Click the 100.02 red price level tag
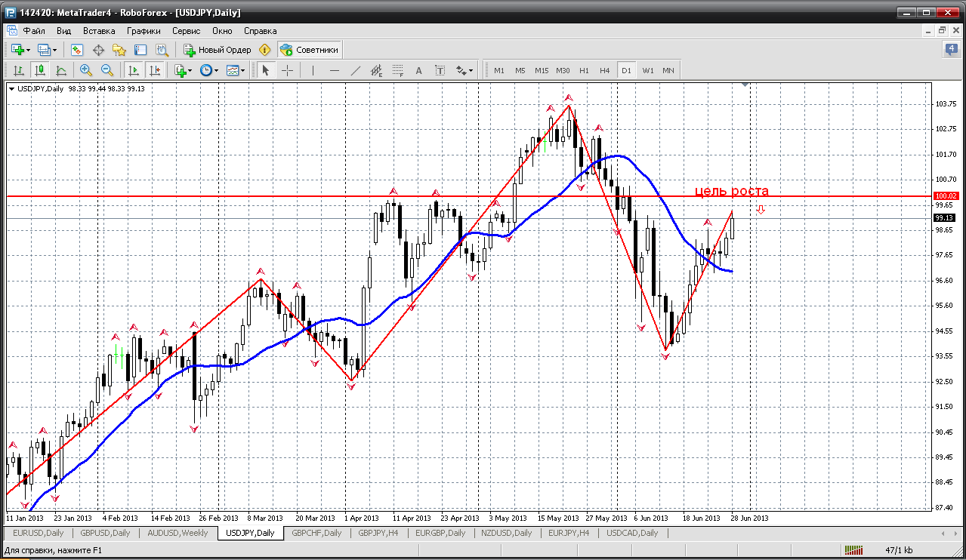Screen dimensions: 966x560 pyautogui.click(x=945, y=196)
